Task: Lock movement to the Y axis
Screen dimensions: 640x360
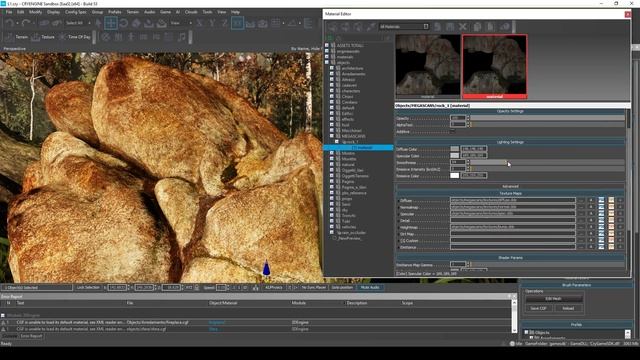Action: (x=212, y=23)
